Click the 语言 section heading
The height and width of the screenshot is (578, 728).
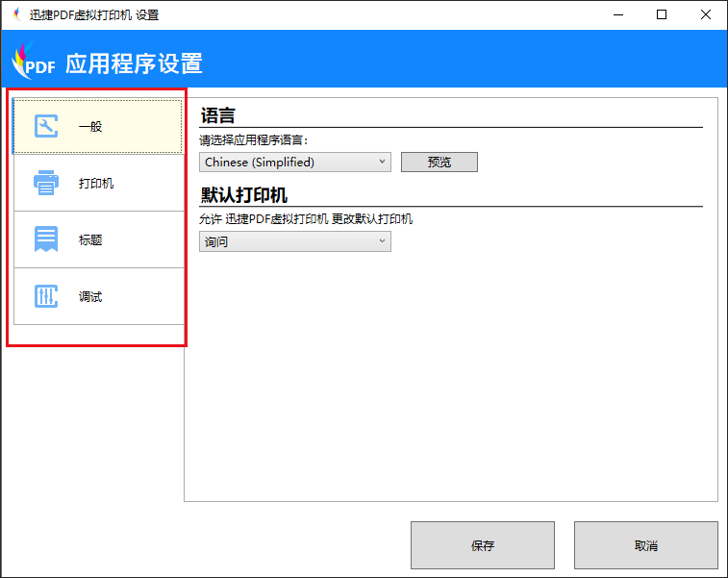[x=217, y=115]
